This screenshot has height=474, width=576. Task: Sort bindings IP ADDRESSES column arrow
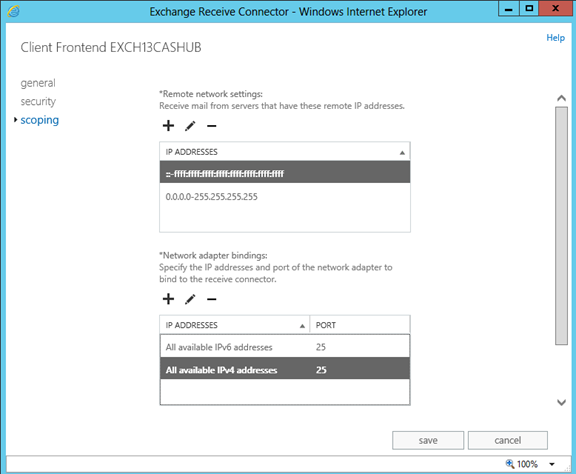(x=302, y=326)
